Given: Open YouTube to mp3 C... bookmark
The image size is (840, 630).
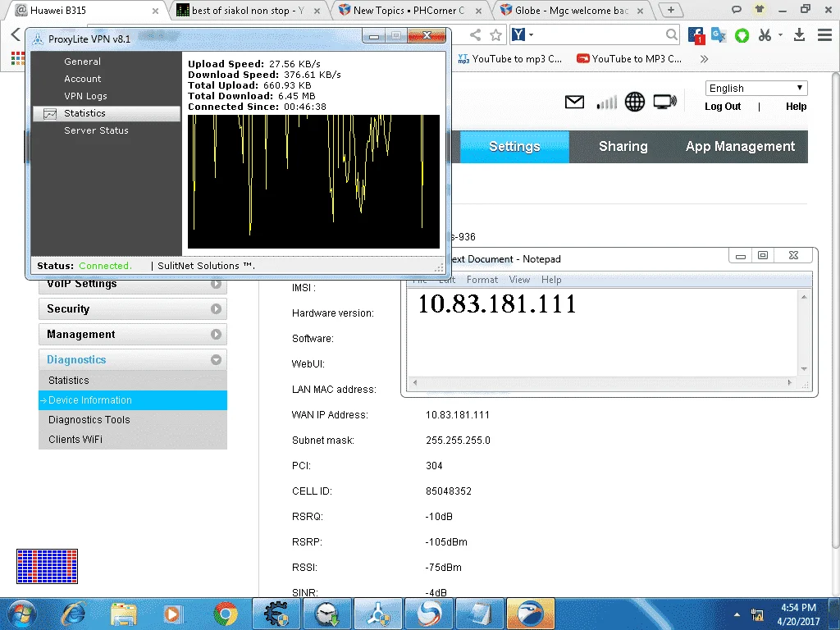Looking at the screenshot, I should point(510,59).
